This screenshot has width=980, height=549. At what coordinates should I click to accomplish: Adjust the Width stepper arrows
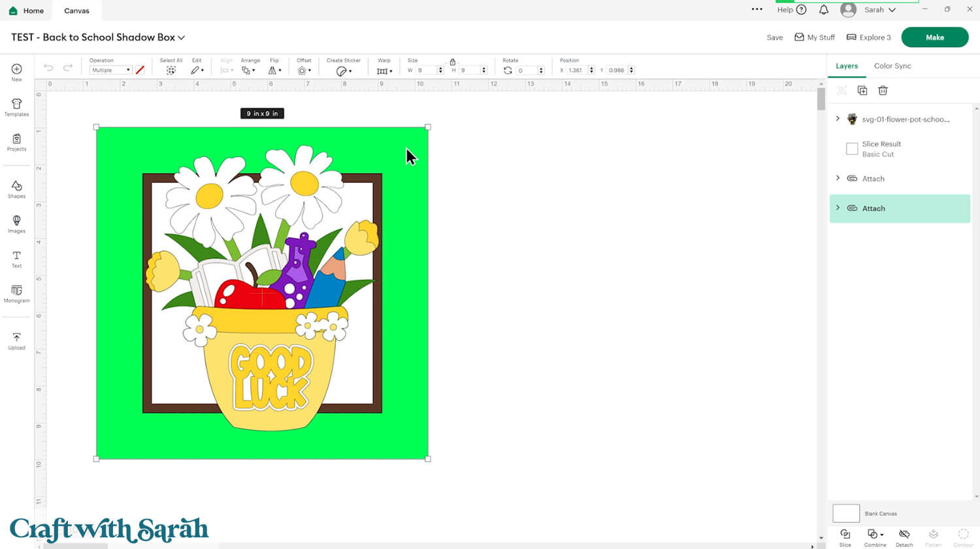[441, 70]
